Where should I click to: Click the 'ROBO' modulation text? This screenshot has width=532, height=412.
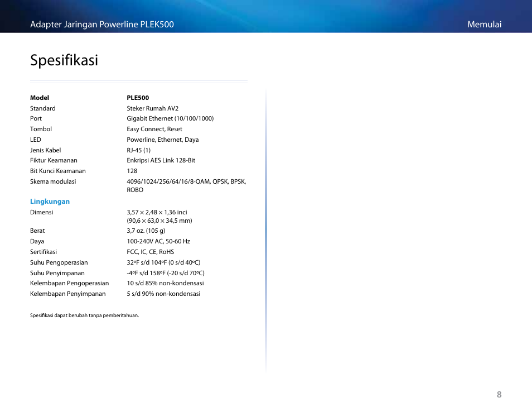click(x=135, y=190)
